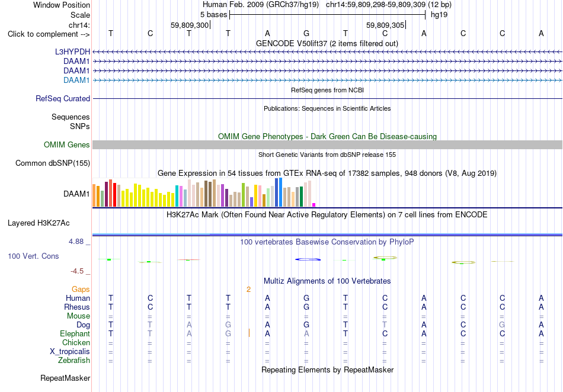Select the Rhesus species label
The width and height of the screenshot is (563, 392).
tap(77, 307)
